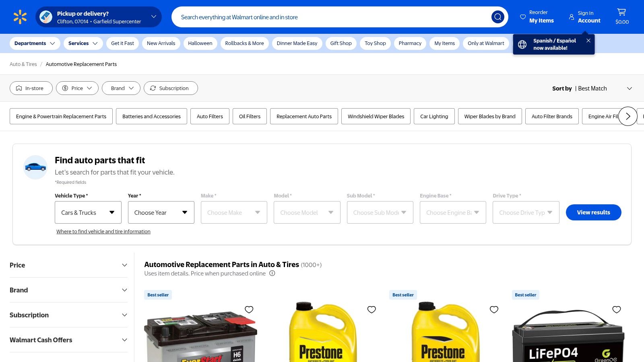Click the Reorder heart icon

tap(523, 17)
